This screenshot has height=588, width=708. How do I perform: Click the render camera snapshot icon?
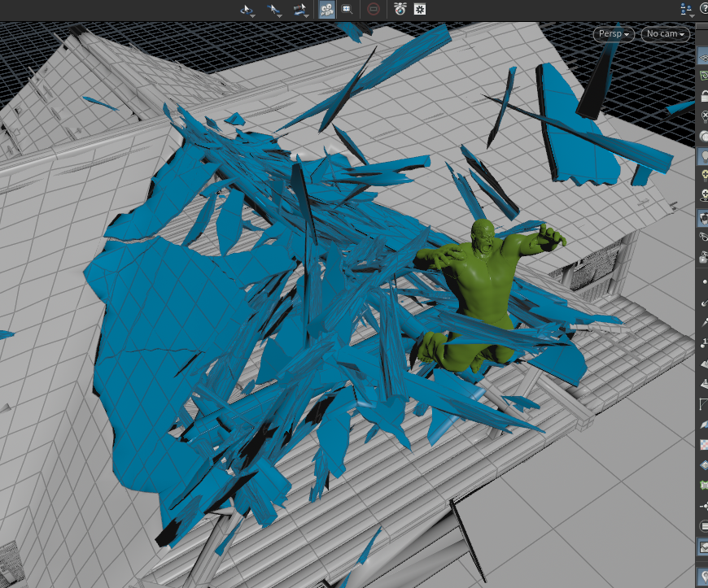(x=400, y=9)
